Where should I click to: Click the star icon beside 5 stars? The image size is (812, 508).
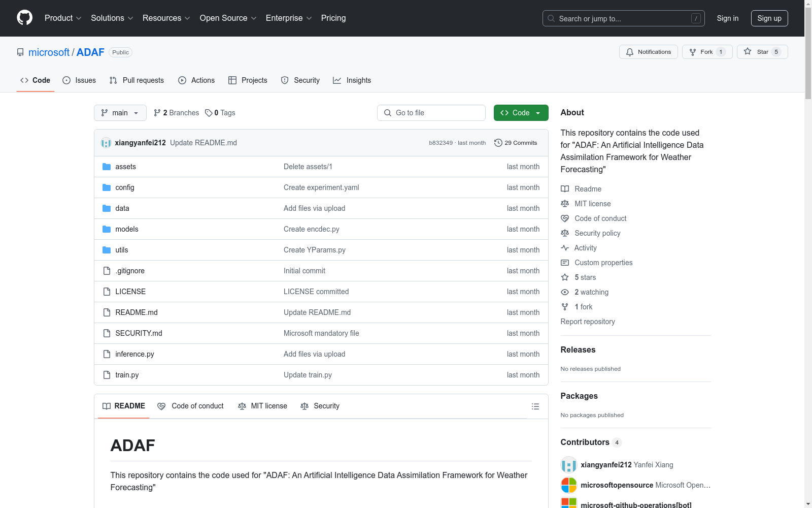565,277
